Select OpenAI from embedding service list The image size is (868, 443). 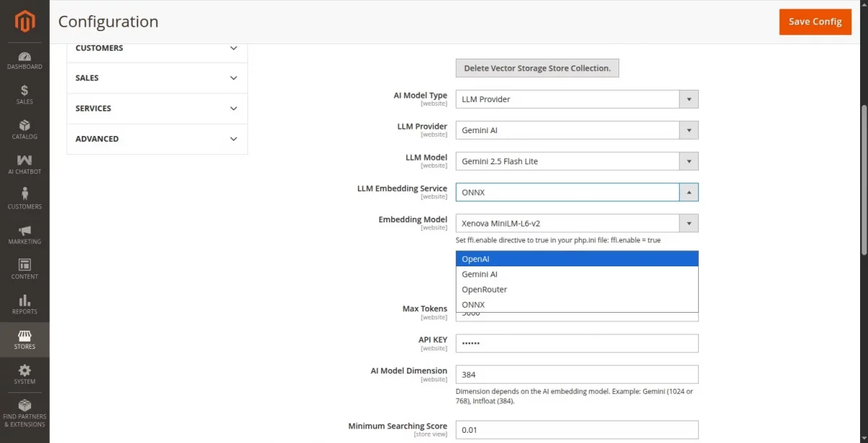[576, 259]
